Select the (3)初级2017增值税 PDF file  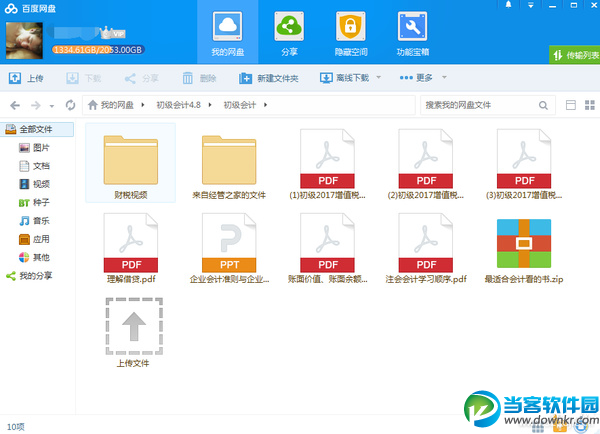coord(524,163)
